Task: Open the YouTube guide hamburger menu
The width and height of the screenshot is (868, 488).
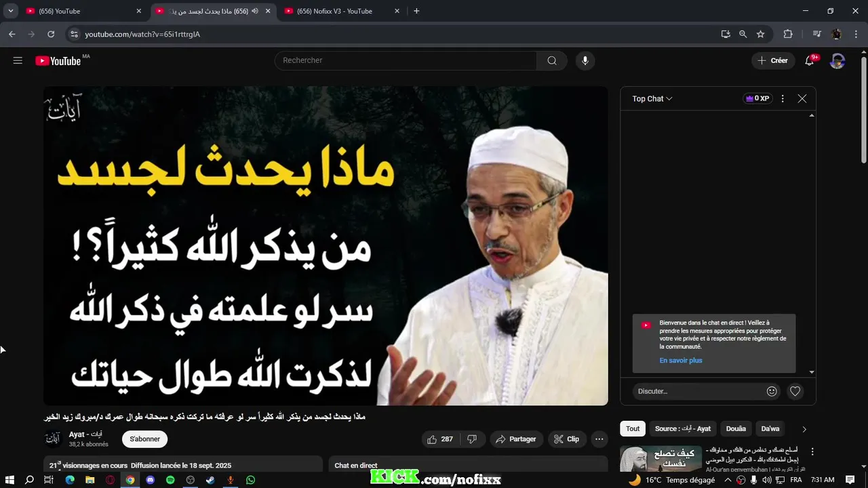Action: [x=18, y=60]
